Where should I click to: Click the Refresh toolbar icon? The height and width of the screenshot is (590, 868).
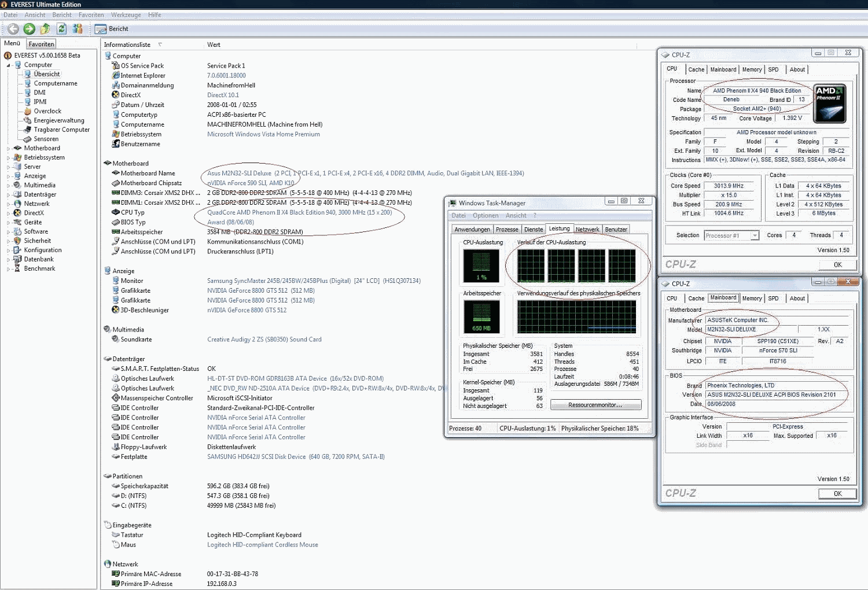pyautogui.click(x=61, y=29)
